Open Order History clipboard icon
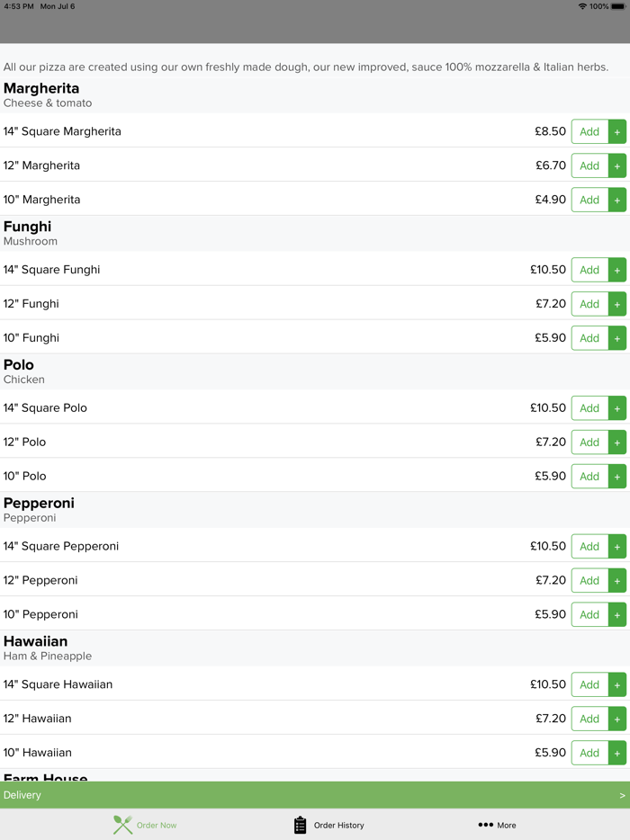 coord(301,825)
